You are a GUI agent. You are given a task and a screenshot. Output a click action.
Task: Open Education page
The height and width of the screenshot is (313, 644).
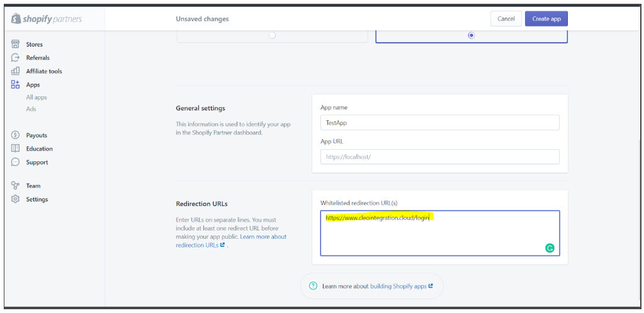pos(40,149)
